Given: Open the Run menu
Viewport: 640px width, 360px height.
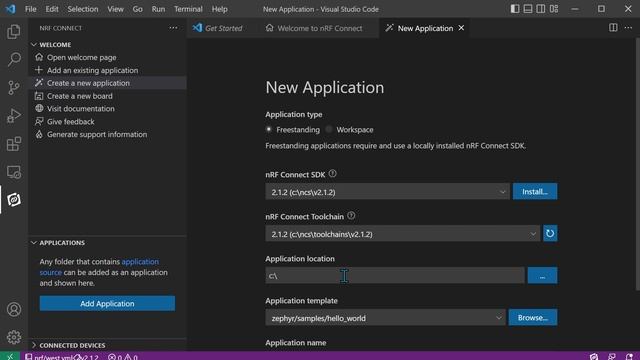Looking at the screenshot, I should coord(158,9).
